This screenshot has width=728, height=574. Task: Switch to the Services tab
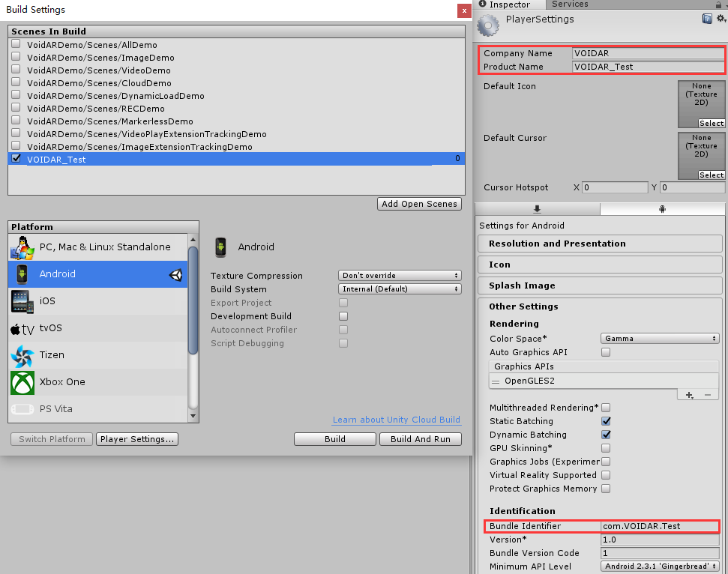(570, 4)
